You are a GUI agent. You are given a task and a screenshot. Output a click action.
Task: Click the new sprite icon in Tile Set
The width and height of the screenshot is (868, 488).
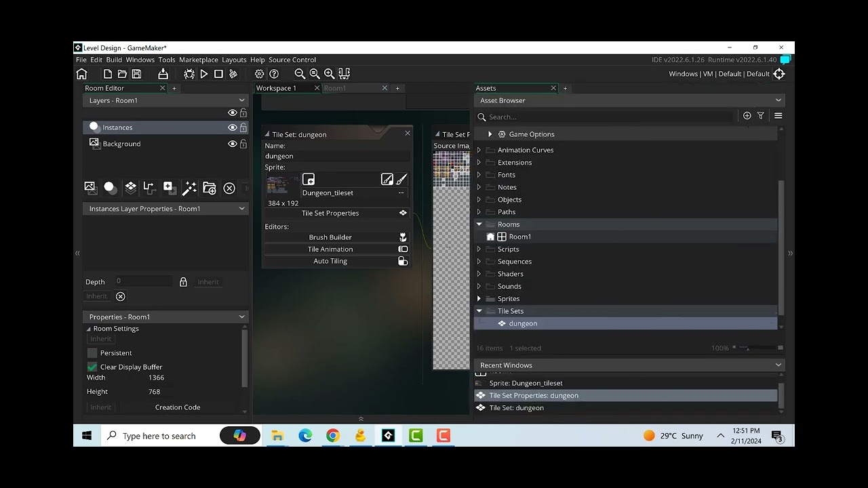tap(309, 180)
